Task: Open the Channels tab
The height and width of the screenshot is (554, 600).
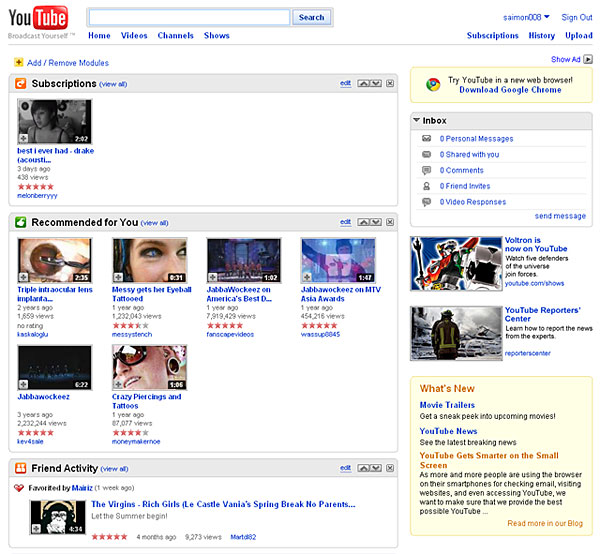Action: [x=176, y=36]
